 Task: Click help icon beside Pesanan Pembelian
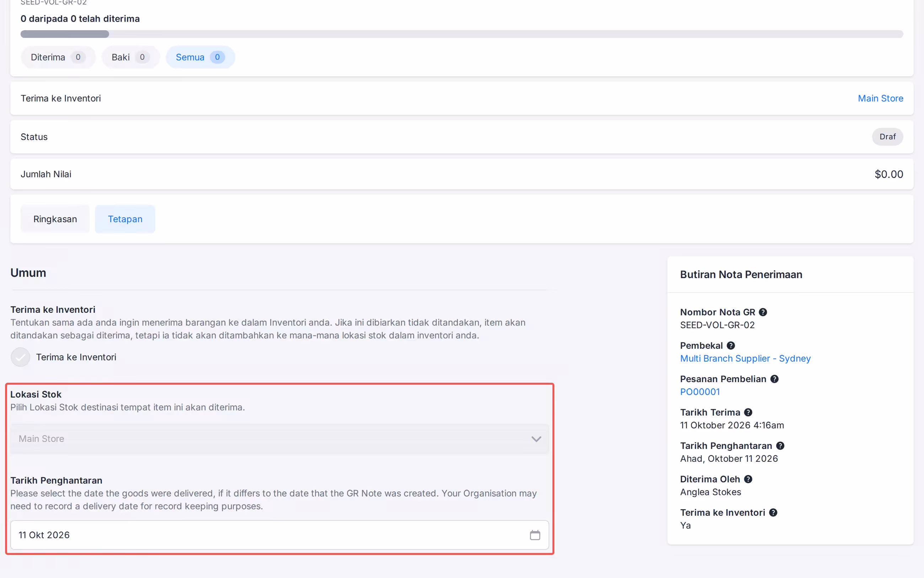774,379
